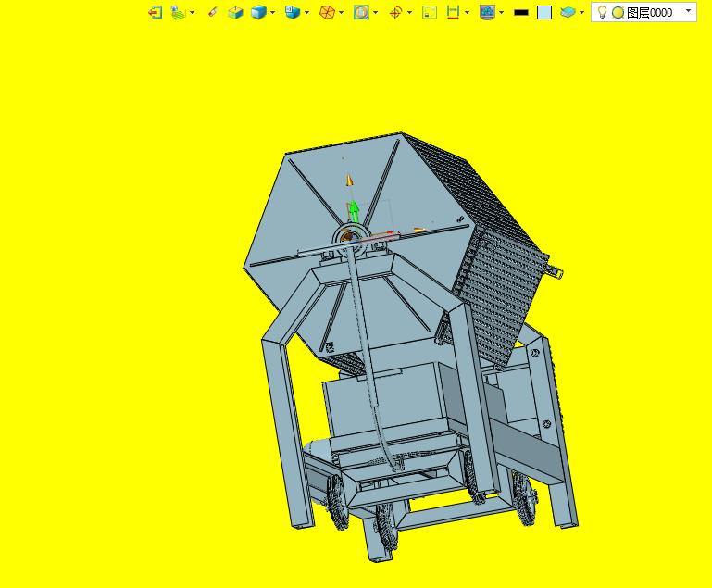Expand the layer sheet icon dropdown arrow
712x588 pixels.
point(581,12)
